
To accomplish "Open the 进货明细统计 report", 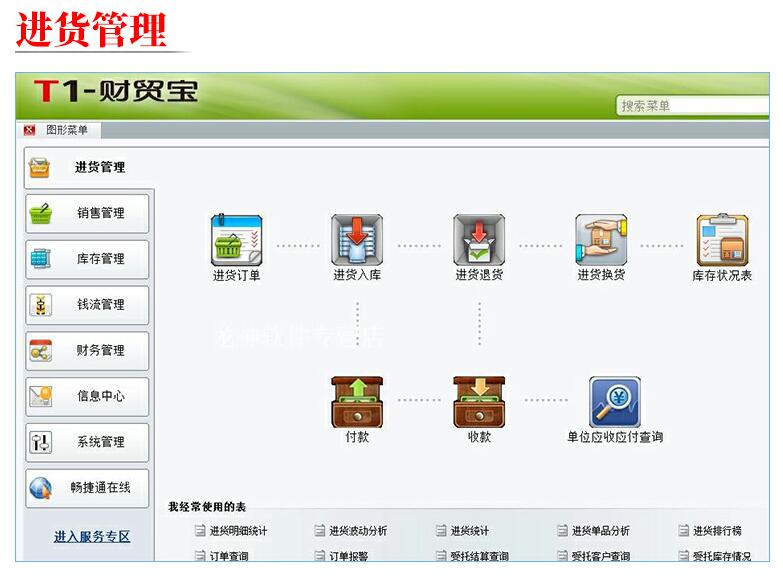I will 239,531.
